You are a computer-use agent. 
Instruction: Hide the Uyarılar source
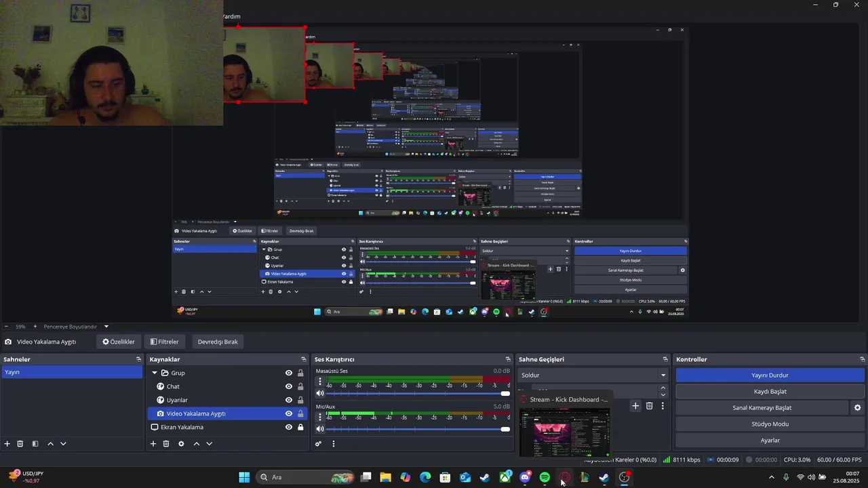pyautogui.click(x=289, y=400)
